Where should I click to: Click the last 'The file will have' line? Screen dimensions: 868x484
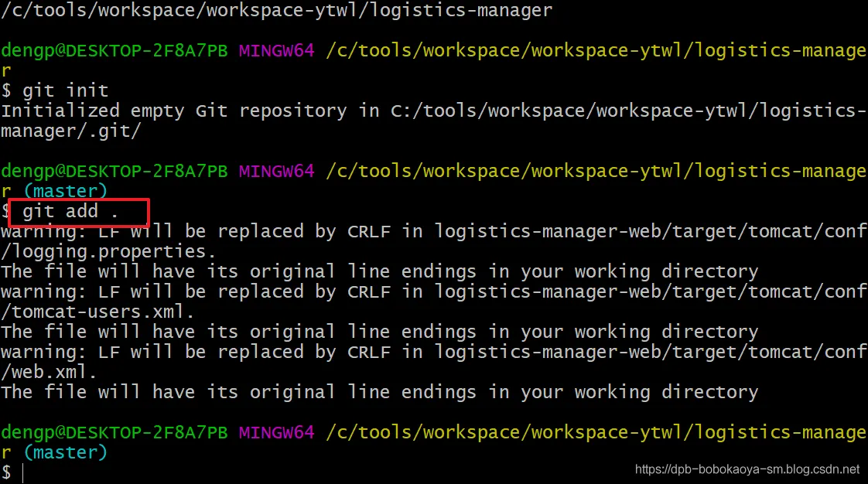click(380, 392)
